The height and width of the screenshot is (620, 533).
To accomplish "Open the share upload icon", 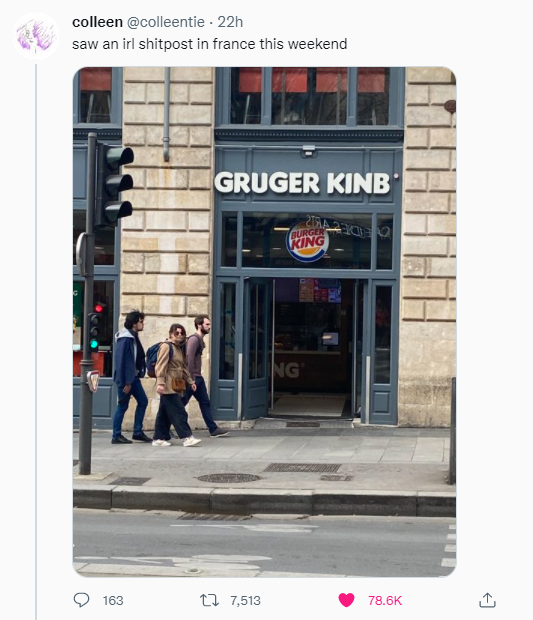I will pyautogui.click(x=487, y=600).
